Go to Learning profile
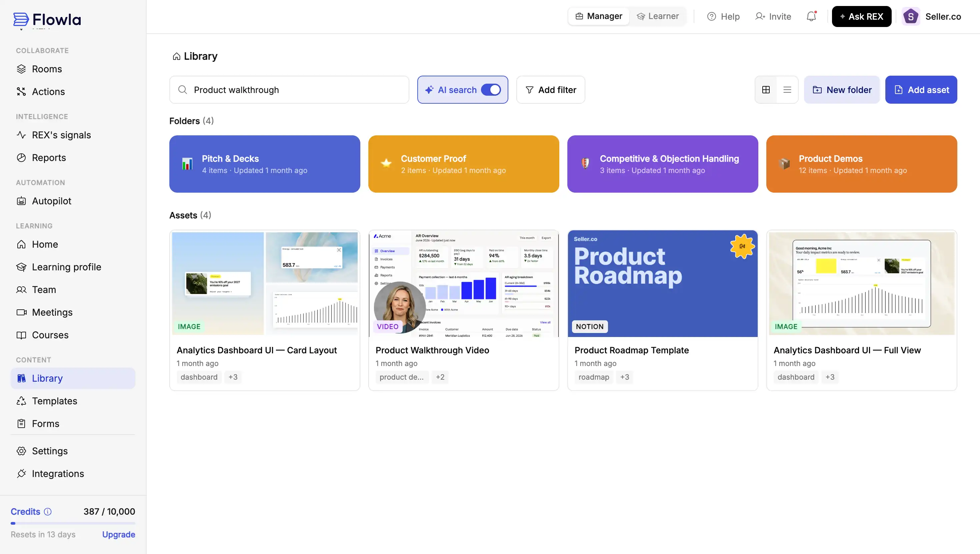Image resolution: width=980 pixels, height=554 pixels. coord(73,267)
